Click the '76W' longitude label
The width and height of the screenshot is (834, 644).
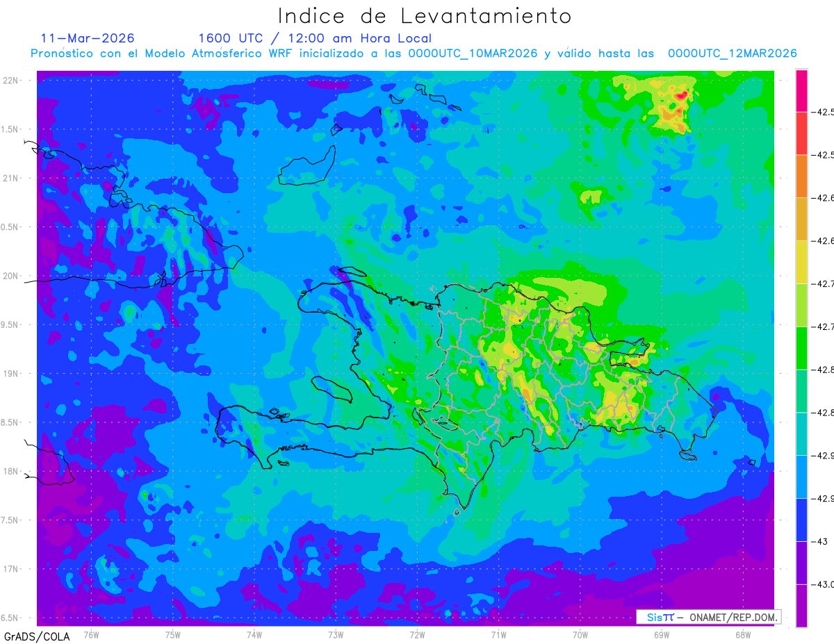click(91, 634)
